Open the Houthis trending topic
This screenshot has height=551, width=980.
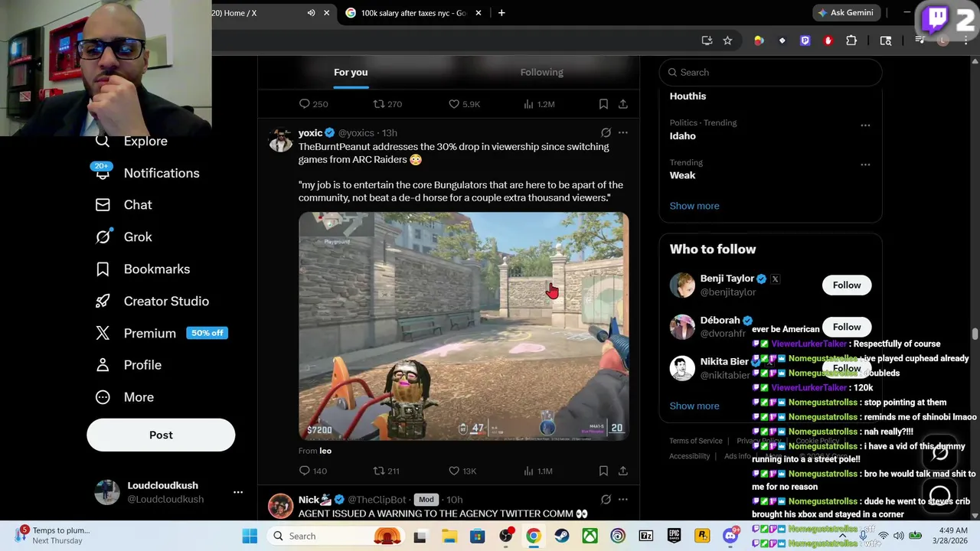pyautogui.click(x=688, y=96)
